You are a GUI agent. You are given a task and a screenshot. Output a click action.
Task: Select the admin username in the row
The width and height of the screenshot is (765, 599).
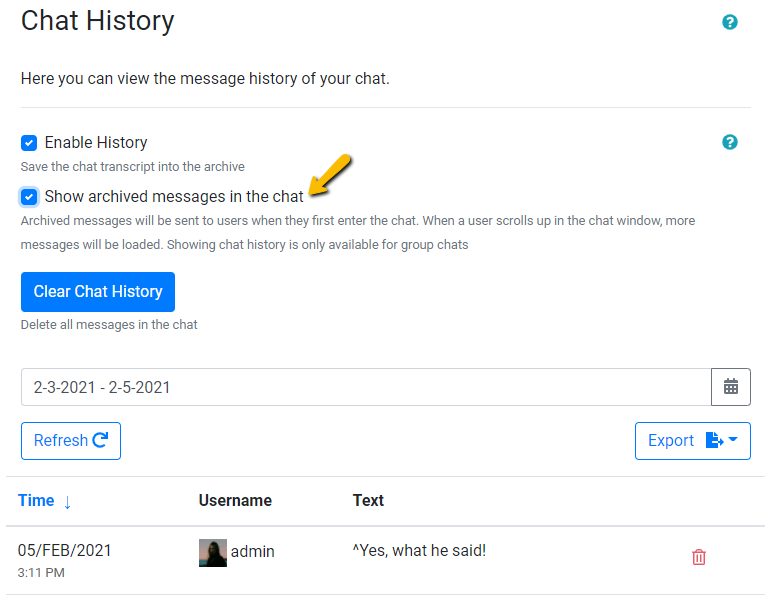tap(252, 551)
